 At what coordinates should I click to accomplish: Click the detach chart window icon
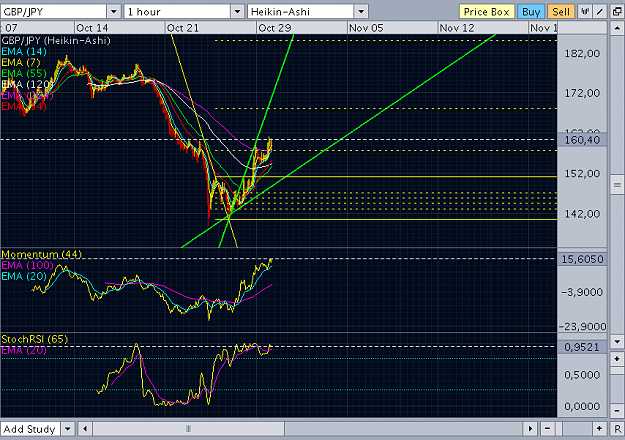tap(617, 12)
